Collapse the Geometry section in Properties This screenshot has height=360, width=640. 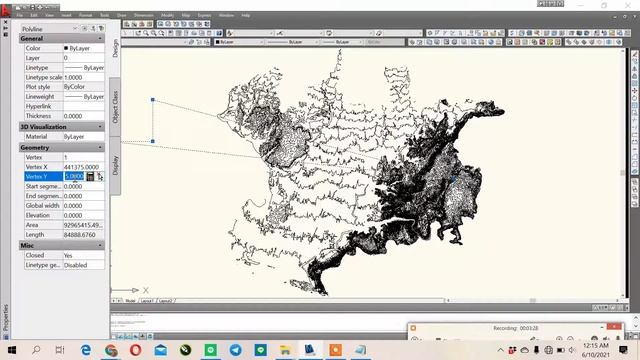pyautogui.click(x=100, y=147)
